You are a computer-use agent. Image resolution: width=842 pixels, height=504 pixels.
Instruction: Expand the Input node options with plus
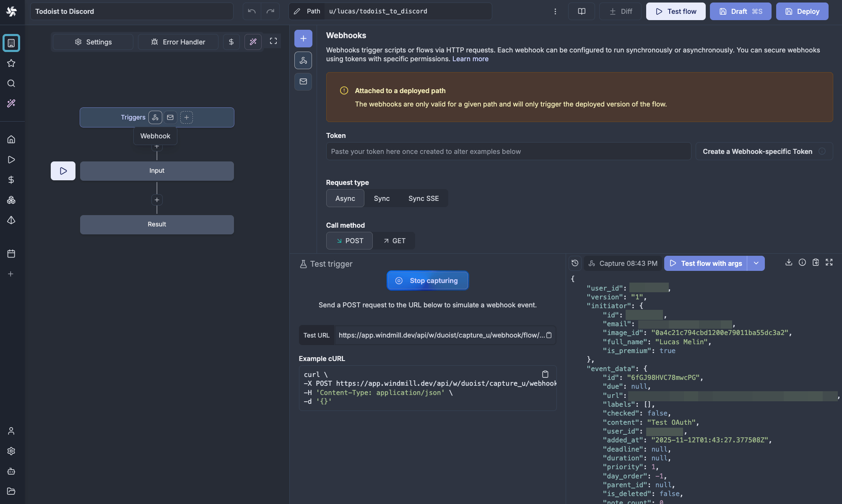point(157,200)
